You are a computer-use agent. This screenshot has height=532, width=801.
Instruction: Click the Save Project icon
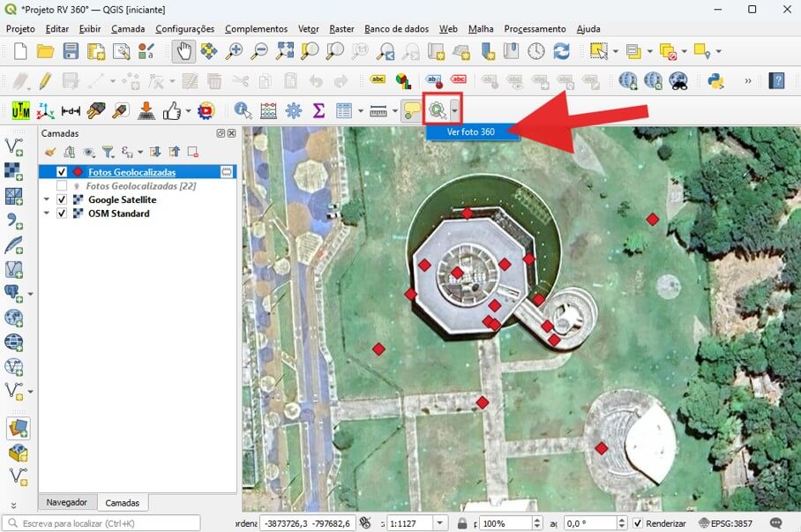(71, 52)
